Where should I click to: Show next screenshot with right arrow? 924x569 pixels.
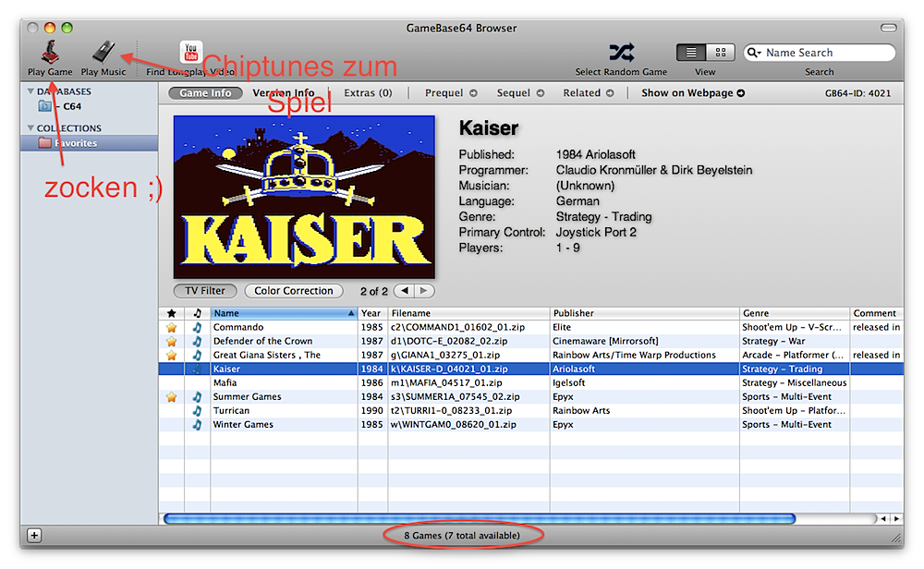(x=424, y=291)
